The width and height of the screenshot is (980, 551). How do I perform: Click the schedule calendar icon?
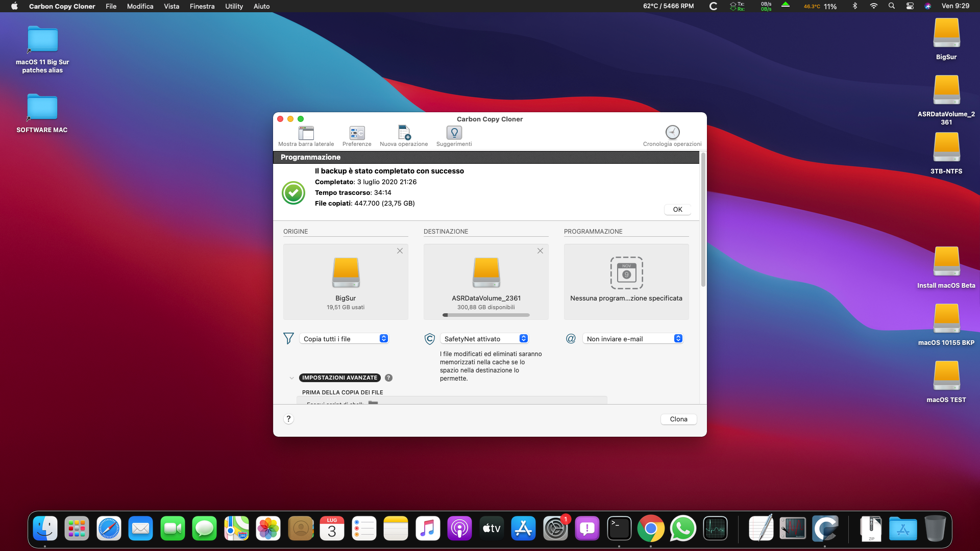[x=626, y=273]
